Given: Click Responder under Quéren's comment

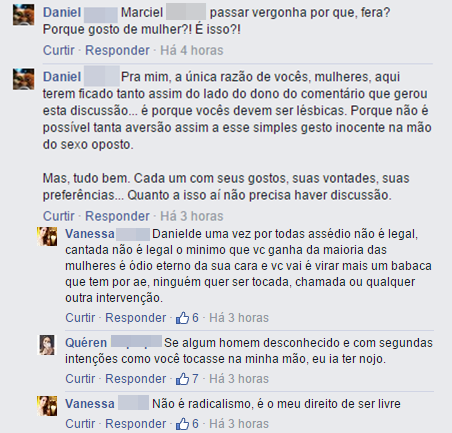Looking at the screenshot, I should pos(136,379).
